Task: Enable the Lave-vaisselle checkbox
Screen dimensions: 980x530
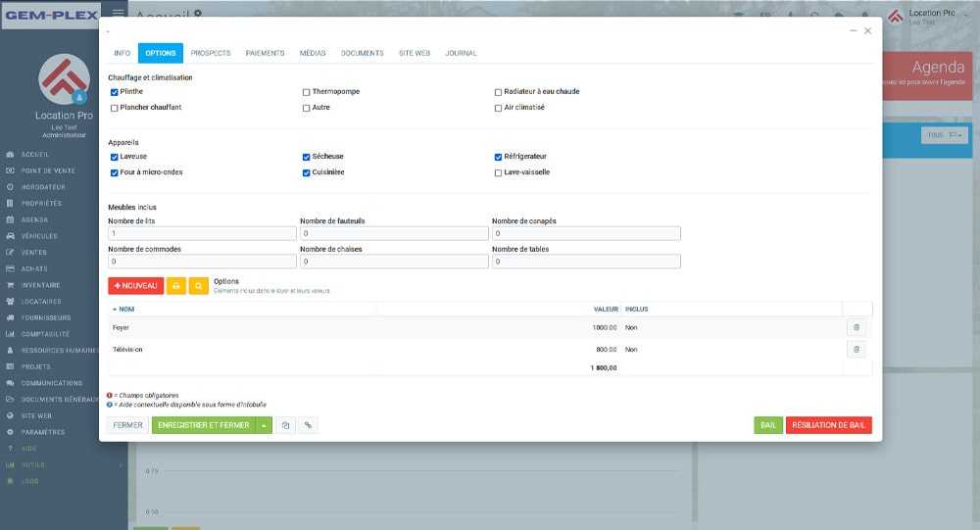Action: [499, 172]
